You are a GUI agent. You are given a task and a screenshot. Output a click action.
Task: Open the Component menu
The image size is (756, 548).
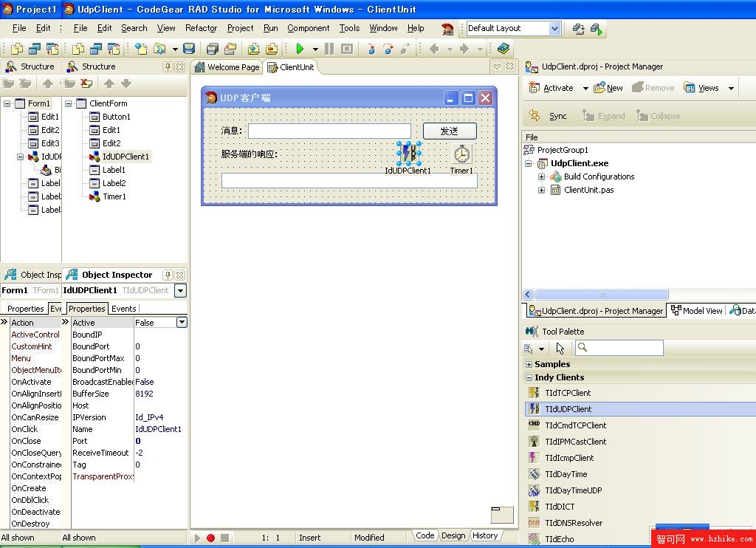[309, 28]
